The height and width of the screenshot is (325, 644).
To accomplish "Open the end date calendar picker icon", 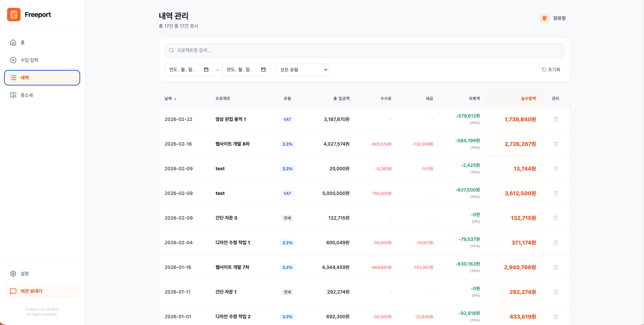I will click(263, 70).
